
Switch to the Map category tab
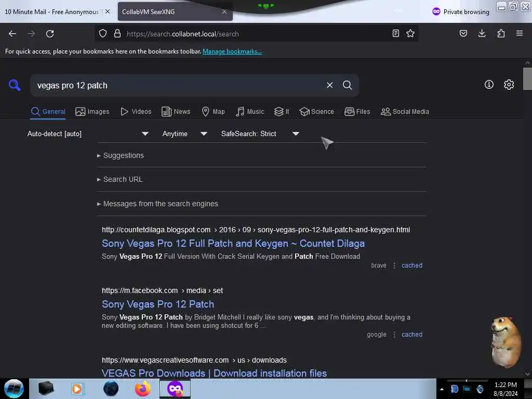click(x=213, y=112)
